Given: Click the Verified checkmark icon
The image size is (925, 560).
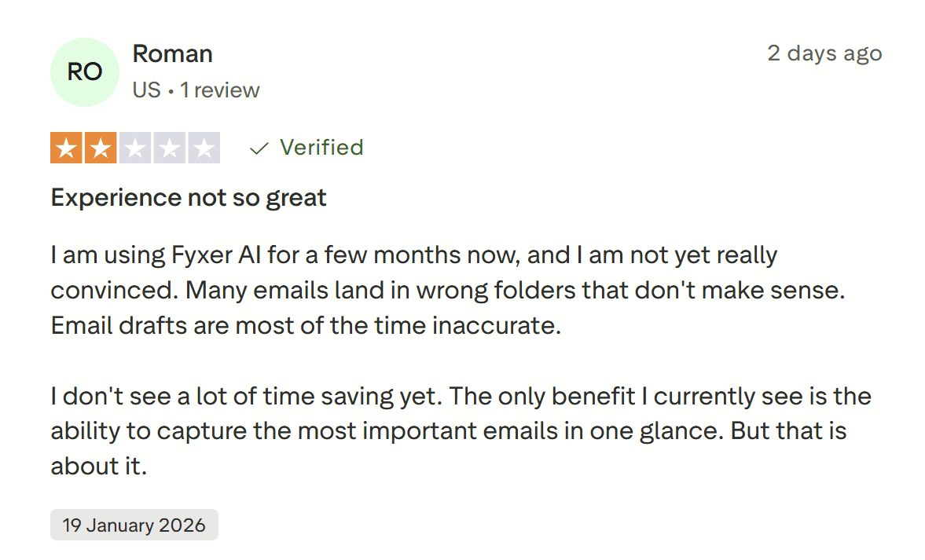Looking at the screenshot, I should point(259,148).
